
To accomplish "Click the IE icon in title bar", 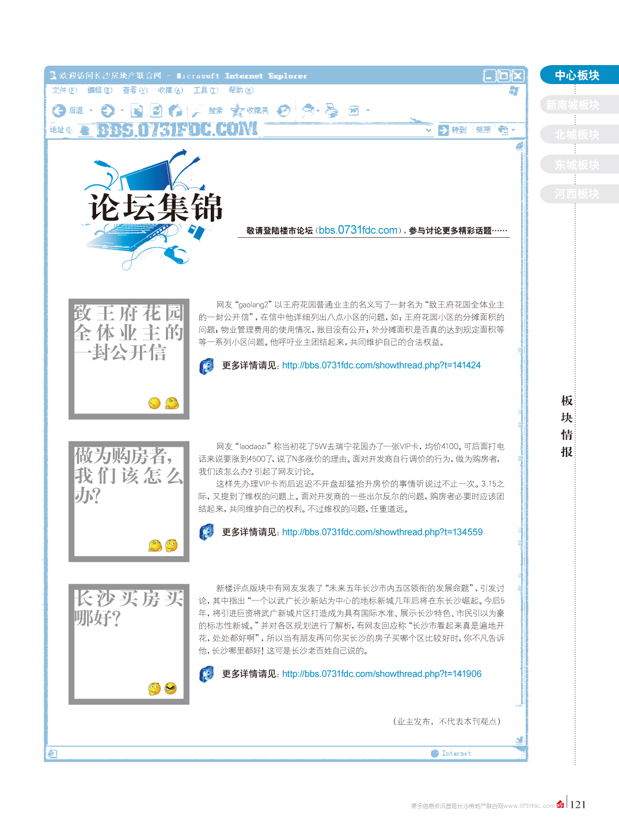I will [x=53, y=75].
